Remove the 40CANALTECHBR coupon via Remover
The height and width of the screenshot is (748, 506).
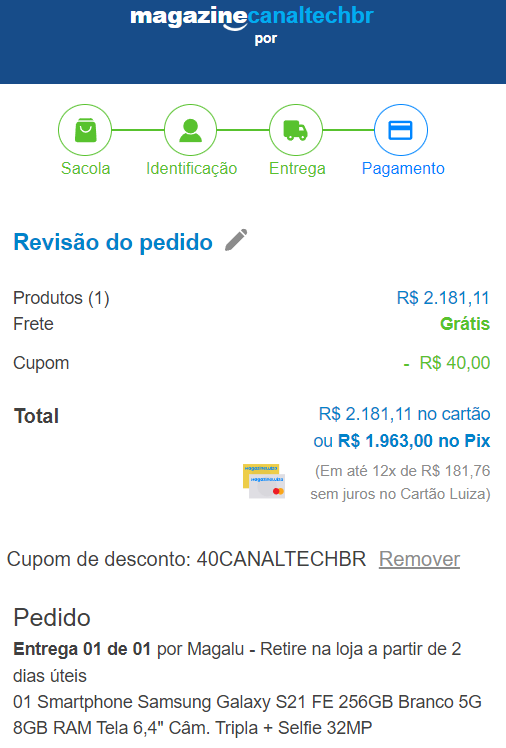419,559
